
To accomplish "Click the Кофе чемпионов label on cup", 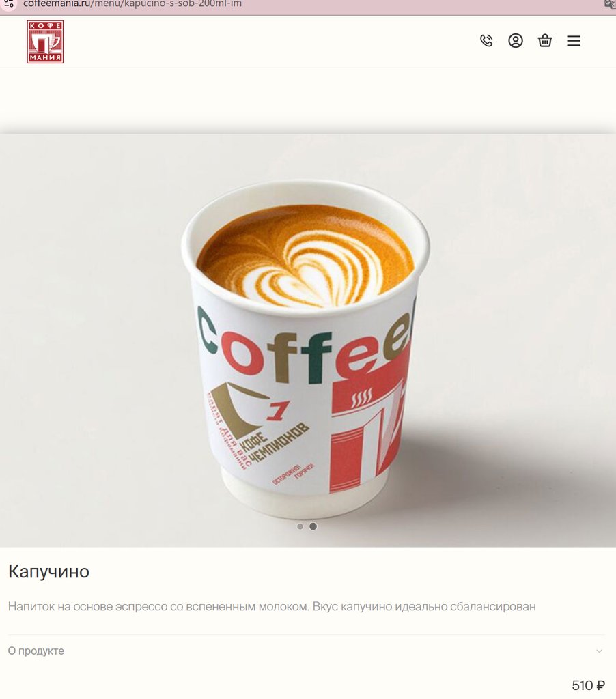I will point(273,442).
